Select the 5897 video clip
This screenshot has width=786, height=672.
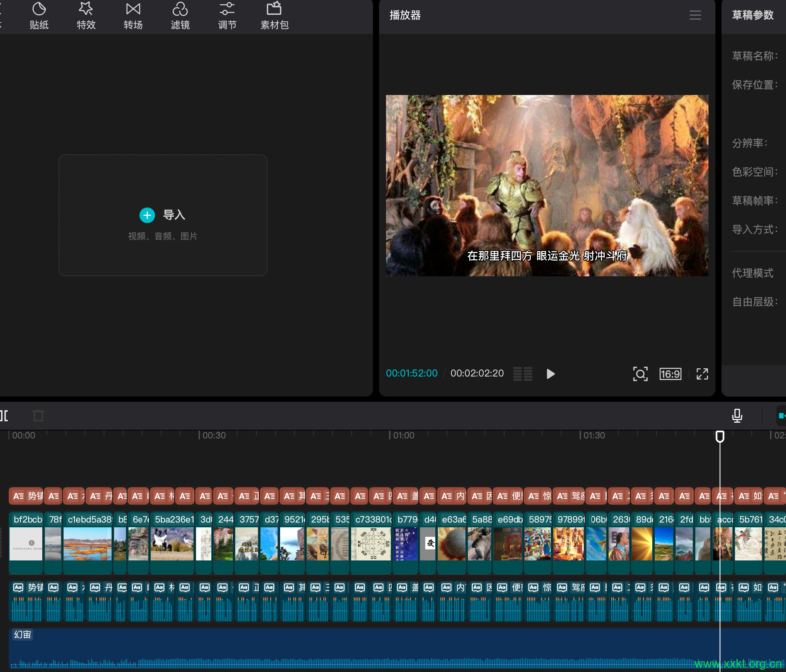point(538,542)
